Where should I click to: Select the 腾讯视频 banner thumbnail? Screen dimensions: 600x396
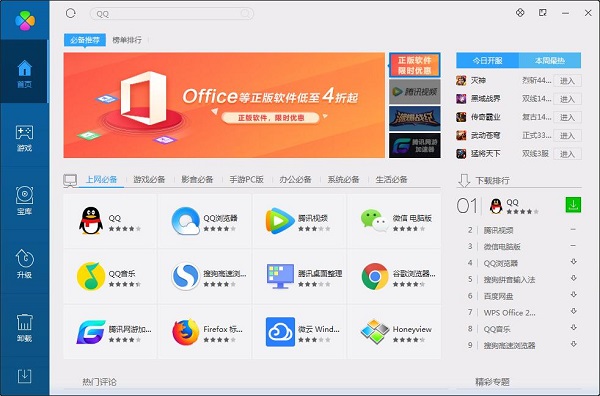415,92
